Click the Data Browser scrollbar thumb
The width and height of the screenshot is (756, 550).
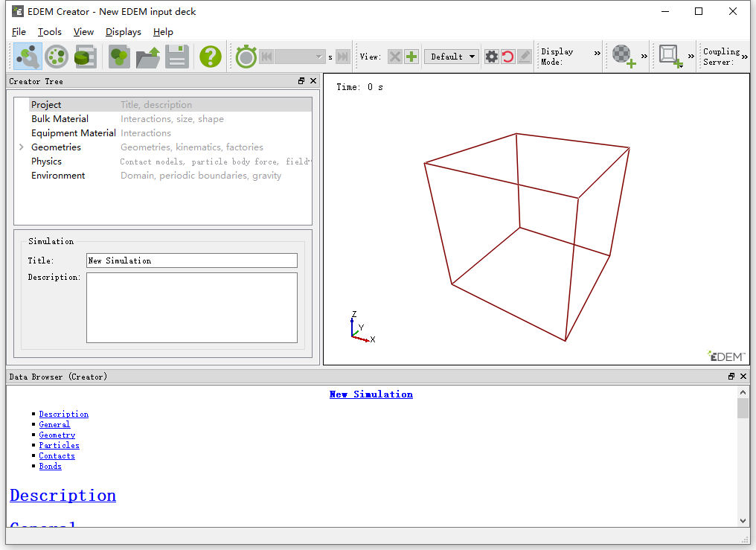click(743, 409)
